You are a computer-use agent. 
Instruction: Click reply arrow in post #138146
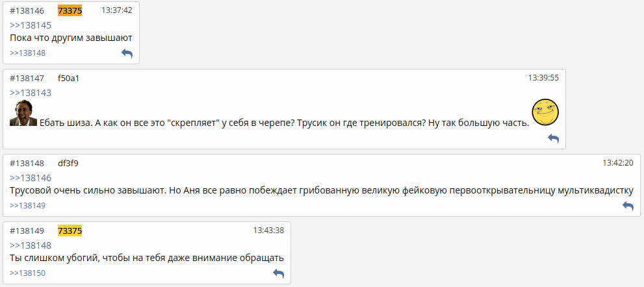[x=127, y=53]
